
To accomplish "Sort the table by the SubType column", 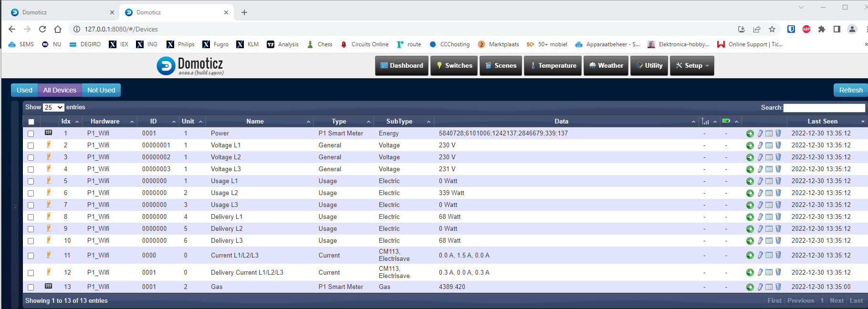I will 403,121.
